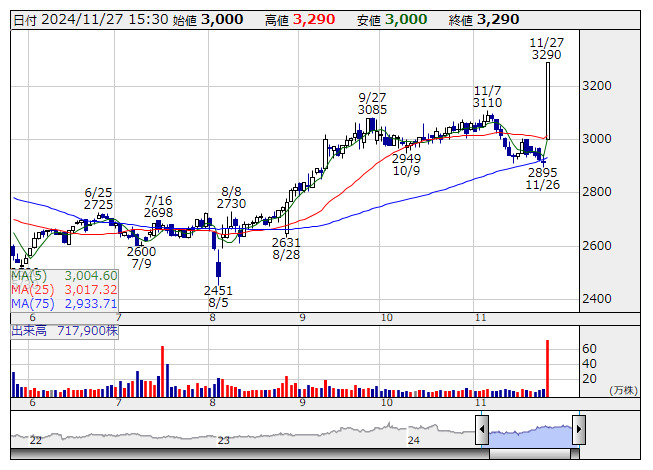The height and width of the screenshot is (470, 653).
Task: Click the 6/25 2725 peak label
Action: [98, 199]
